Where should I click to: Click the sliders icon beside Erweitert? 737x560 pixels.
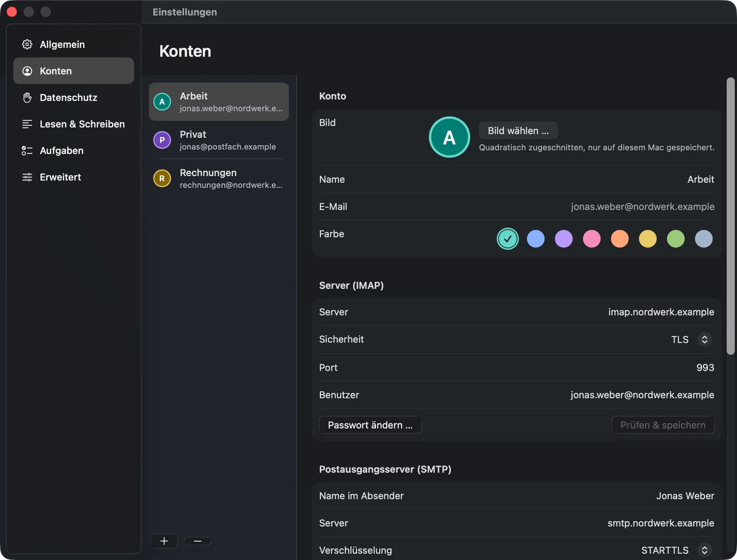coord(27,177)
